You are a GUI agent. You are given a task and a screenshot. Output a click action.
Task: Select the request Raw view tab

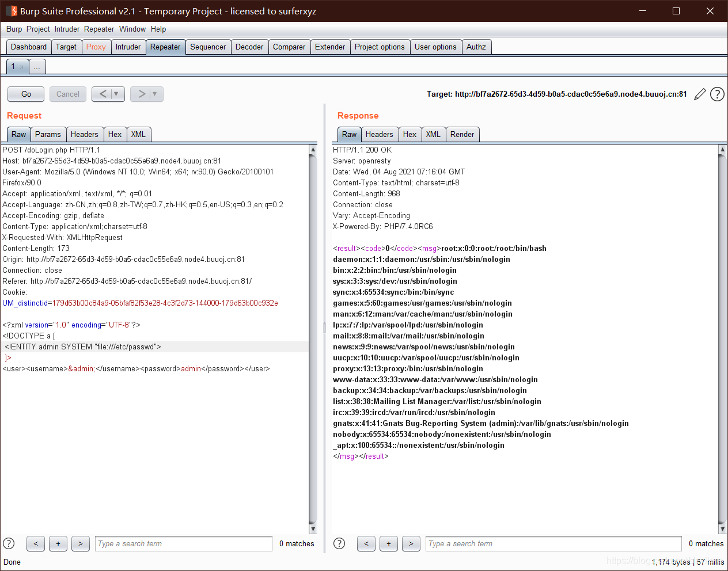pos(19,135)
